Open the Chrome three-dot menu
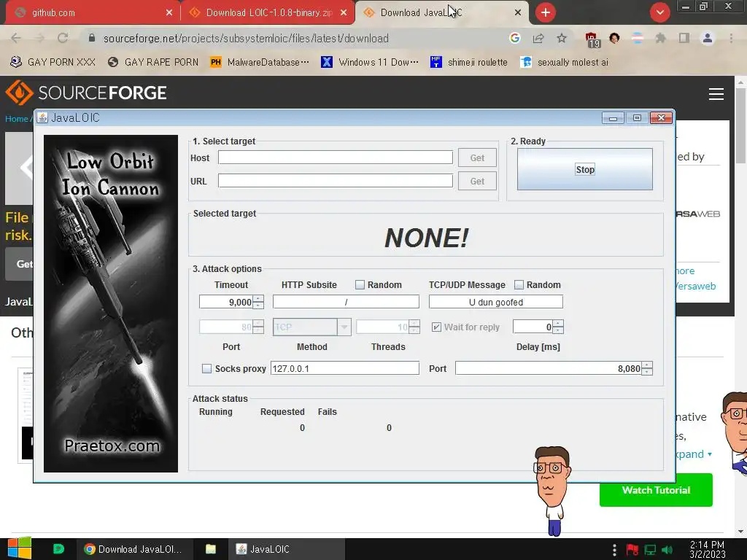Viewport: 747px width, 560px height. click(731, 38)
